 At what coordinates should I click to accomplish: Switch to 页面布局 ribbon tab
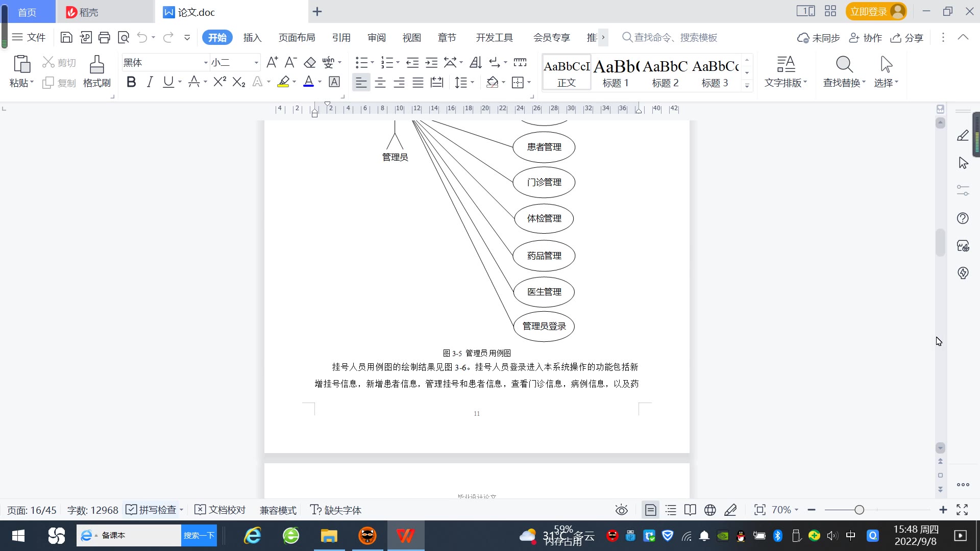coord(297,38)
